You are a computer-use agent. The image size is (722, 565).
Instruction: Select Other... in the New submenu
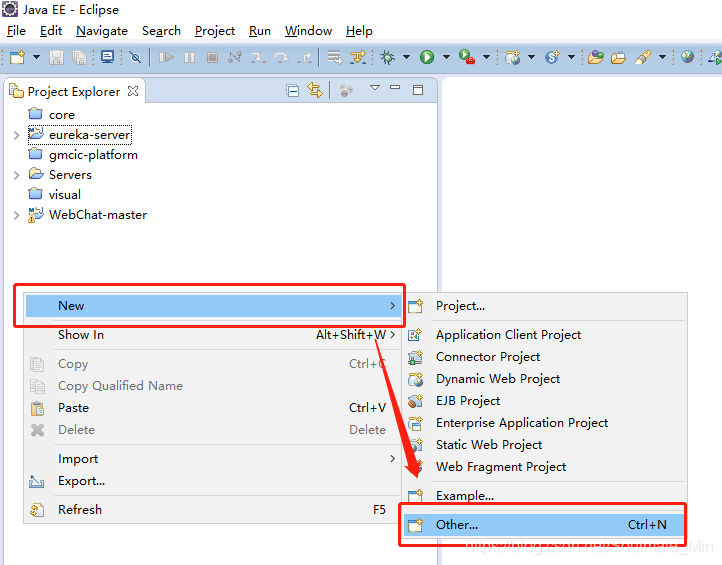click(544, 524)
